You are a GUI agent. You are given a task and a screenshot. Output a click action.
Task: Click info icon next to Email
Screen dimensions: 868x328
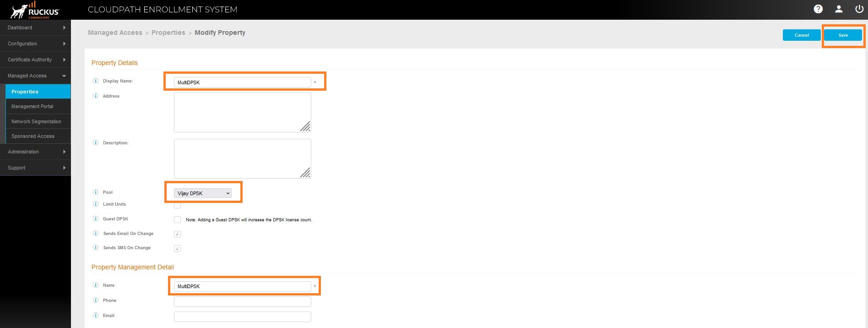coord(96,315)
